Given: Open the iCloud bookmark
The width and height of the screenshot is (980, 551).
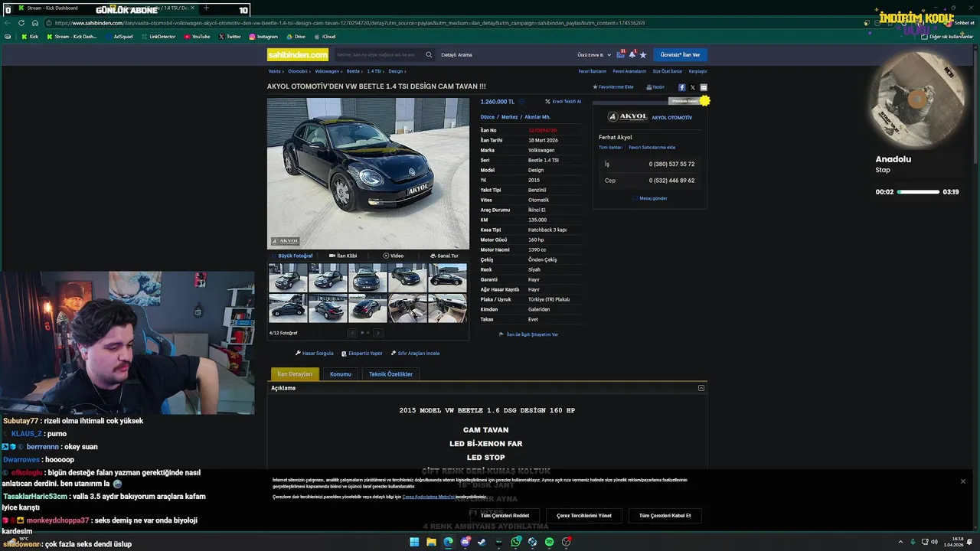Looking at the screenshot, I should point(325,37).
